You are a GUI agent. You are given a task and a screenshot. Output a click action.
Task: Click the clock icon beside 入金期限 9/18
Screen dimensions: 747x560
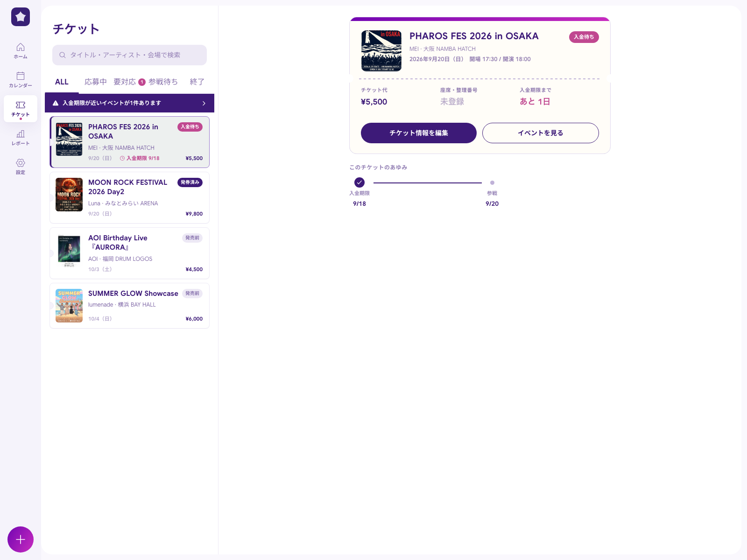tap(122, 158)
